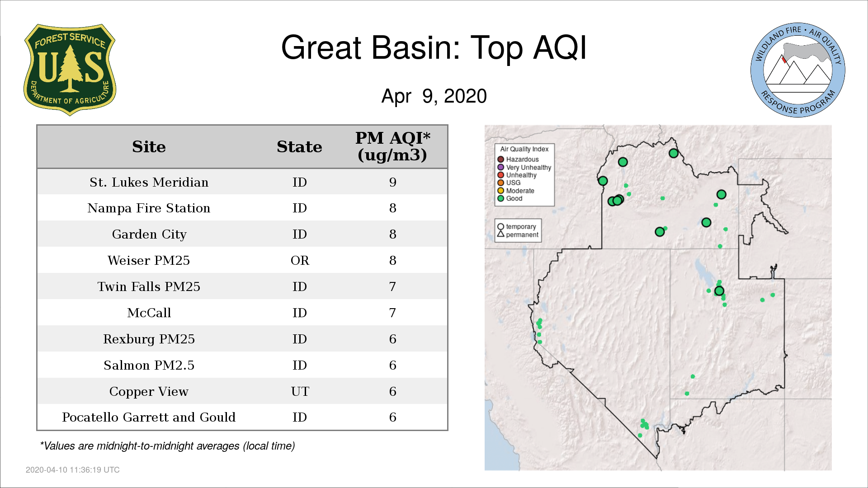The width and height of the screenshot is (868, 488).
Task: Click the Great Basin: Top AQI title
Action: coord(434,47)
